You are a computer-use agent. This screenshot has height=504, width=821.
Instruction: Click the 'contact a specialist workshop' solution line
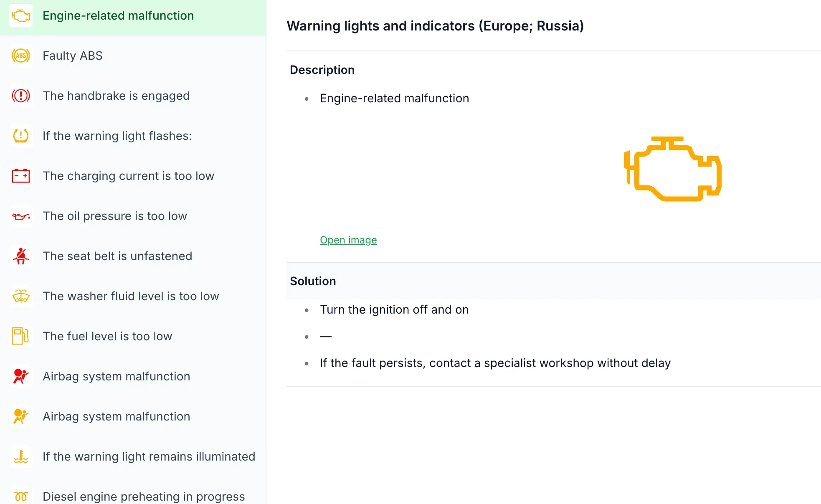495,363
